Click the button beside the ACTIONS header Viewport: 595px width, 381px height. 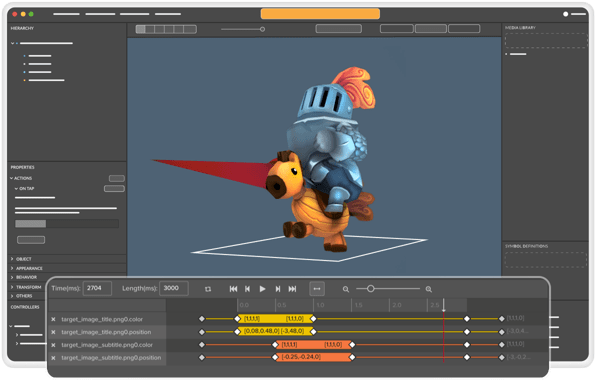pos(116,178)
